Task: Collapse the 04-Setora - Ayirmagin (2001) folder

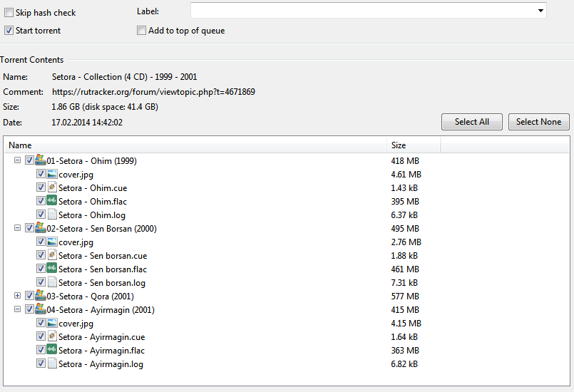Action: pyautogui.click(x=18, y=309)
